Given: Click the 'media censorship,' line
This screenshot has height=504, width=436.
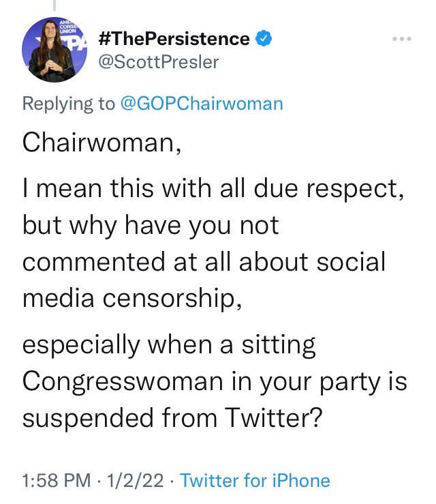Looking at the screenshot, I should [x=132, y=299].
